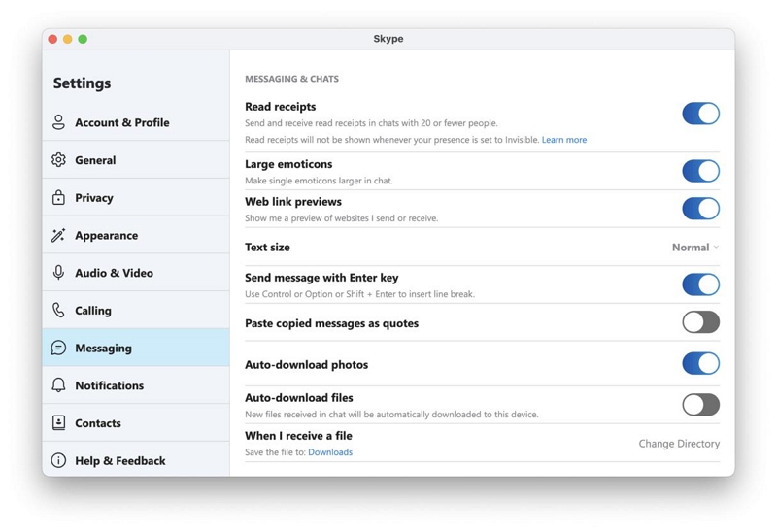This screenshot has width=777, height=532.
Task: Go to General settings section
Action: click(x=136, y=160)
